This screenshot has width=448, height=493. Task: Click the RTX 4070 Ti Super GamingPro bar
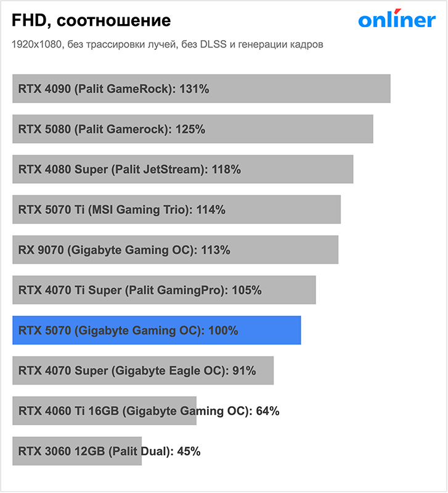(164, 290)
